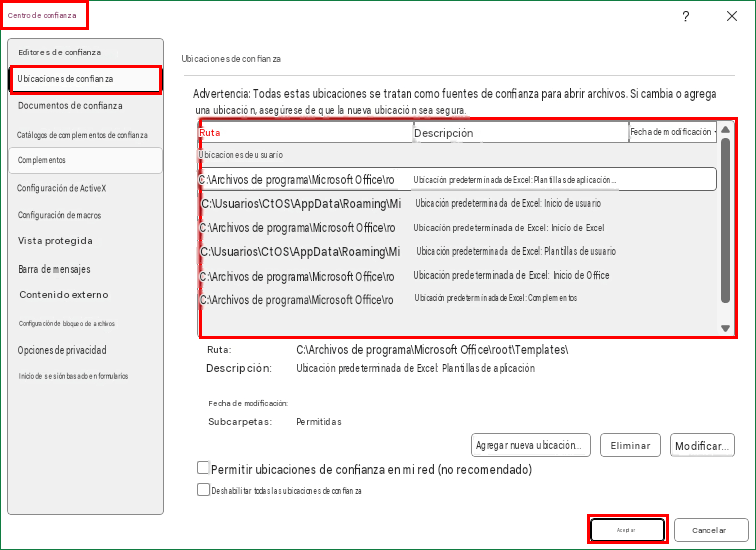Select the Inicio de Excel location row
The image size is (756, 550).
(457, 228)
